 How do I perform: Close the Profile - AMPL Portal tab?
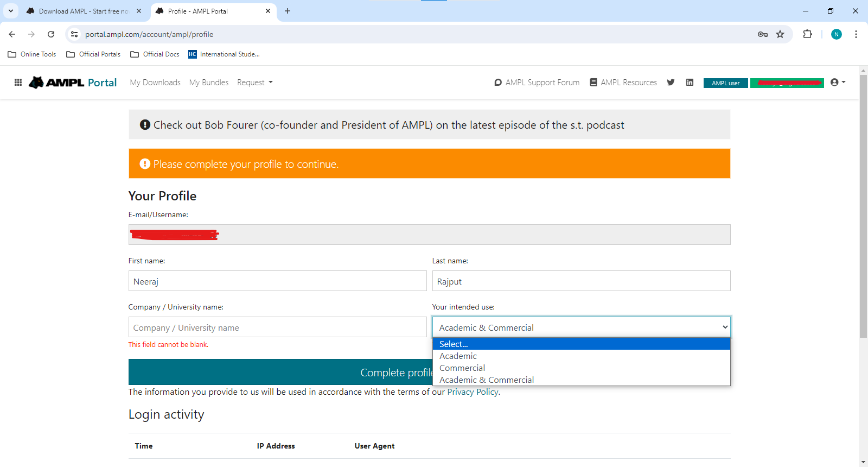(268, 11)
